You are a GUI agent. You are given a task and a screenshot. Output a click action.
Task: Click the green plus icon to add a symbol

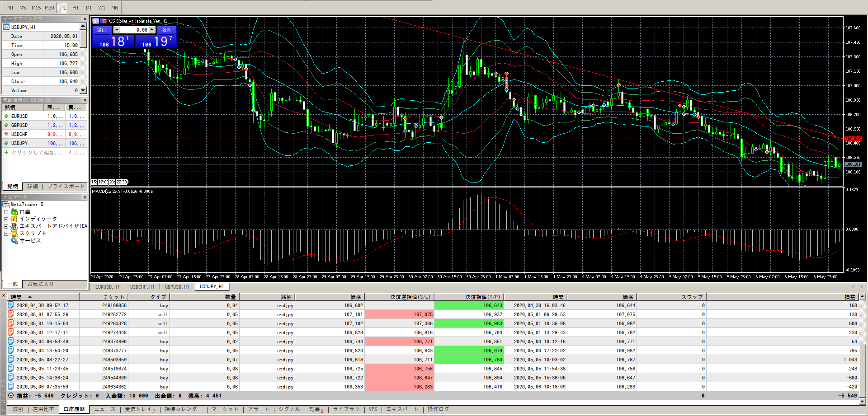point(6,152)
